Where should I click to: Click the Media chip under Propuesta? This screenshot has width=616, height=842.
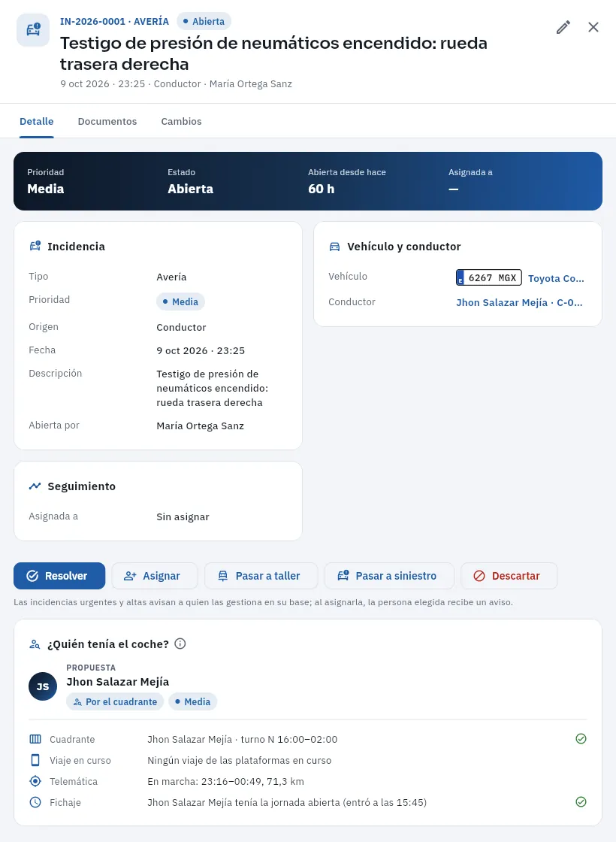point(192,702)
